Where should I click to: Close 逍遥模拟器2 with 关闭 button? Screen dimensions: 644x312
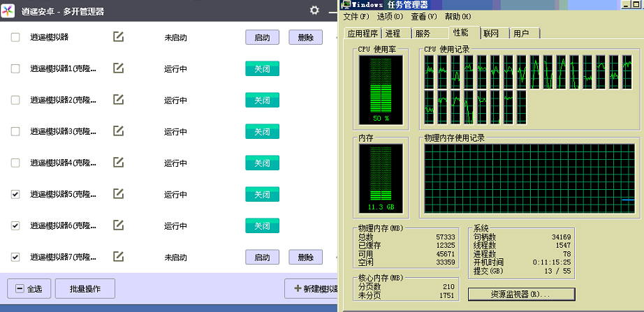263,100
